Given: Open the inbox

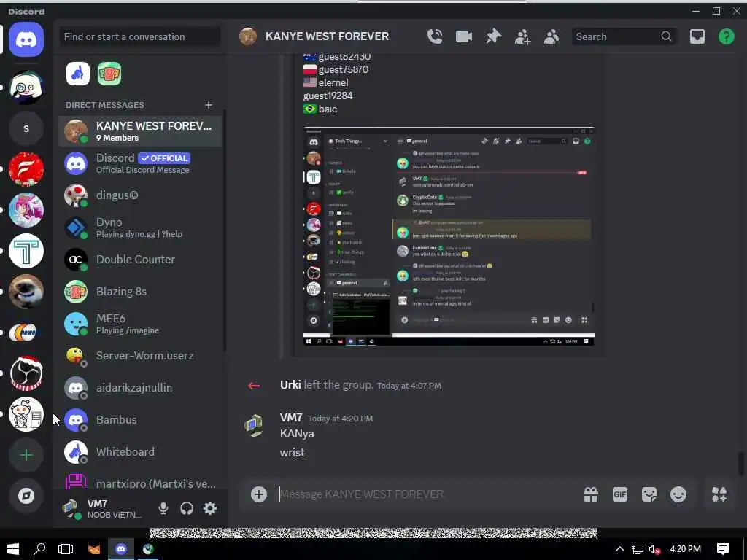Looking at the screenshot, I should [x=697, y=36].
